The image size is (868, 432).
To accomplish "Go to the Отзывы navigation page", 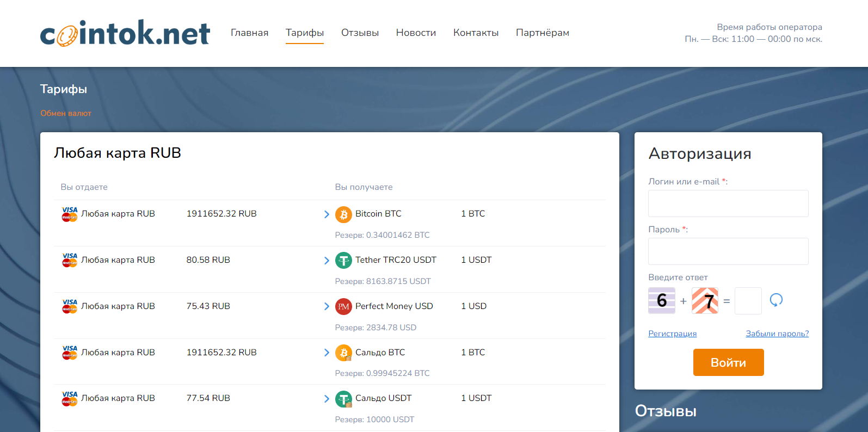I will (x=360, y=33).
